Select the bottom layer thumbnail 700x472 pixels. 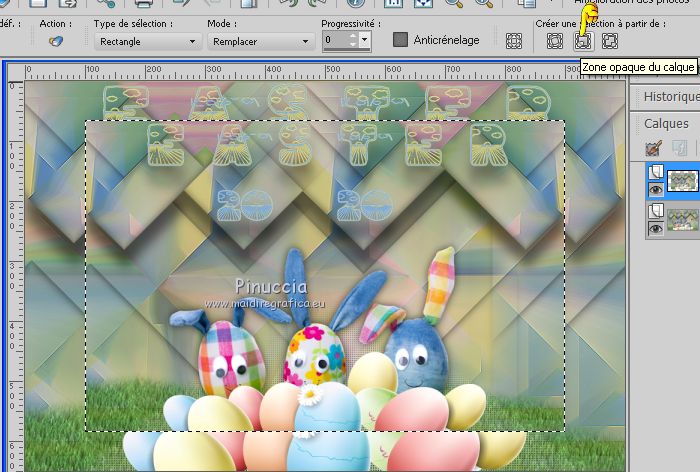(x=683, y=220)
